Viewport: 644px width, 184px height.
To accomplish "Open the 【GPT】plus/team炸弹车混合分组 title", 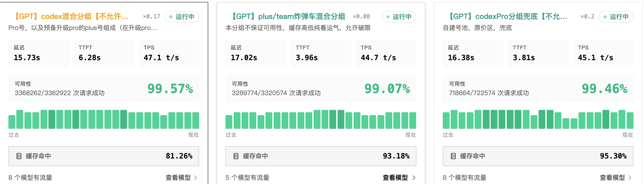I will (x=287, y=17).
